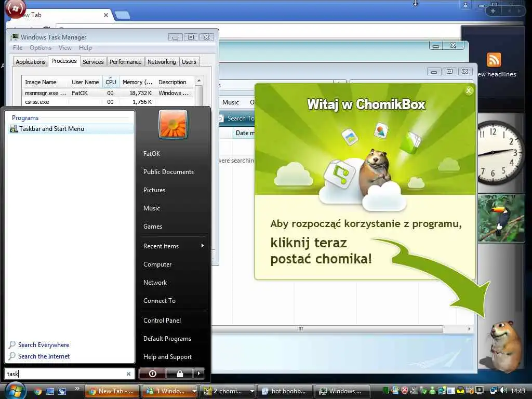Open Control Panel from Start menu
Image resolution: width=532 pixels, height=399 pixels.
tap(162, 320)
